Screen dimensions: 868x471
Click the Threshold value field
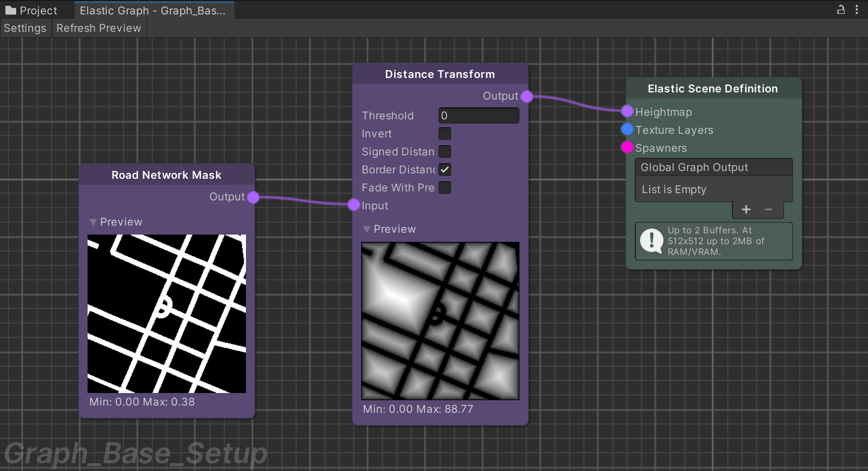tap(479, 116)
